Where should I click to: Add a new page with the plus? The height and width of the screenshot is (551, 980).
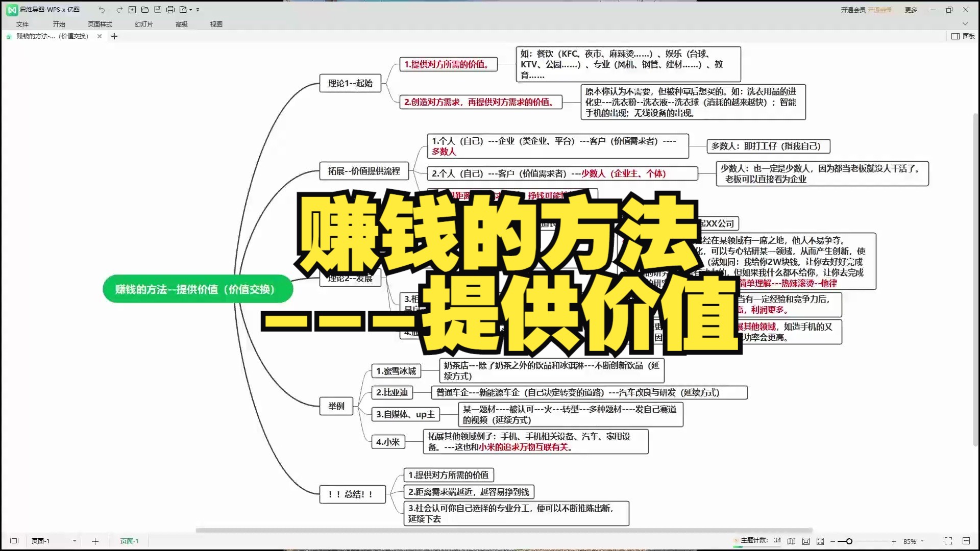tap(95, 541)
